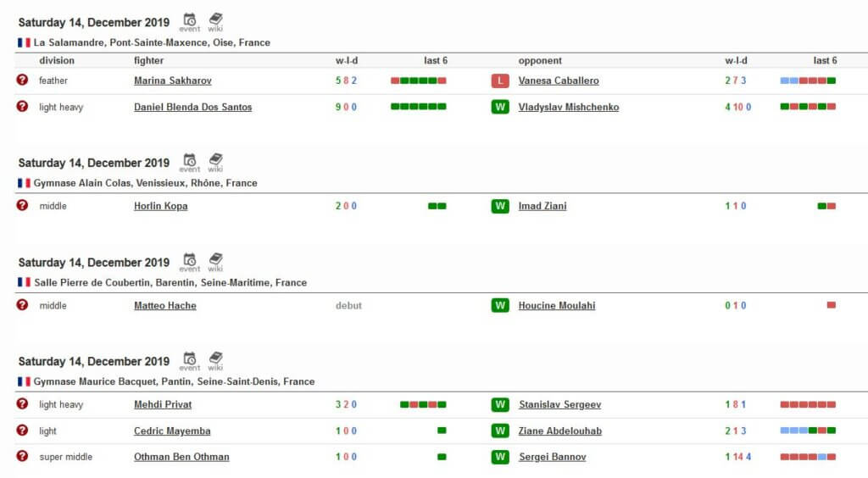Click Marina Sakharov last 6 results bar
The width and height of the screenshot is (868, 478).
point(418,81)
